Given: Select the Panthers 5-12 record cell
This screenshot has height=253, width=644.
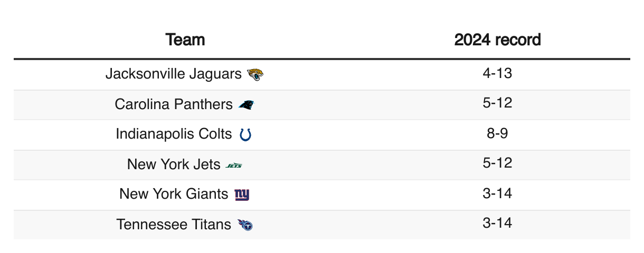Looking at the screenshot, I should click(497, 103).
